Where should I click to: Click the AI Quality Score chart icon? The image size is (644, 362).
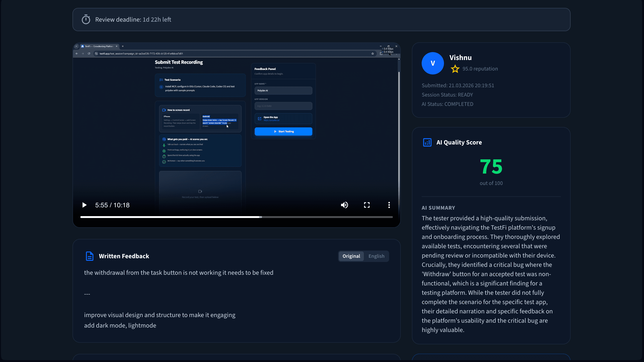427,142
